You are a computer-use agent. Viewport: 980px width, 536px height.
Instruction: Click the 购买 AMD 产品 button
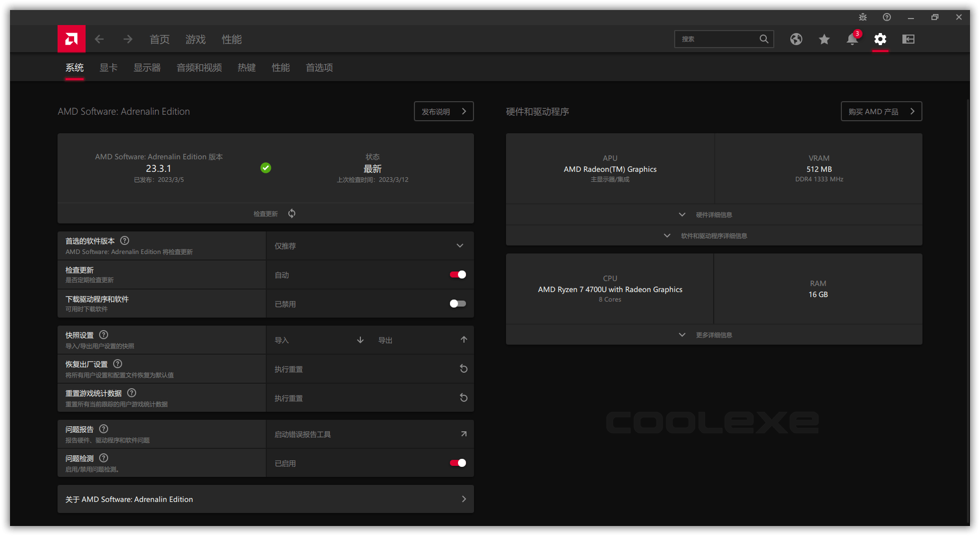click(x=881, y=111)
